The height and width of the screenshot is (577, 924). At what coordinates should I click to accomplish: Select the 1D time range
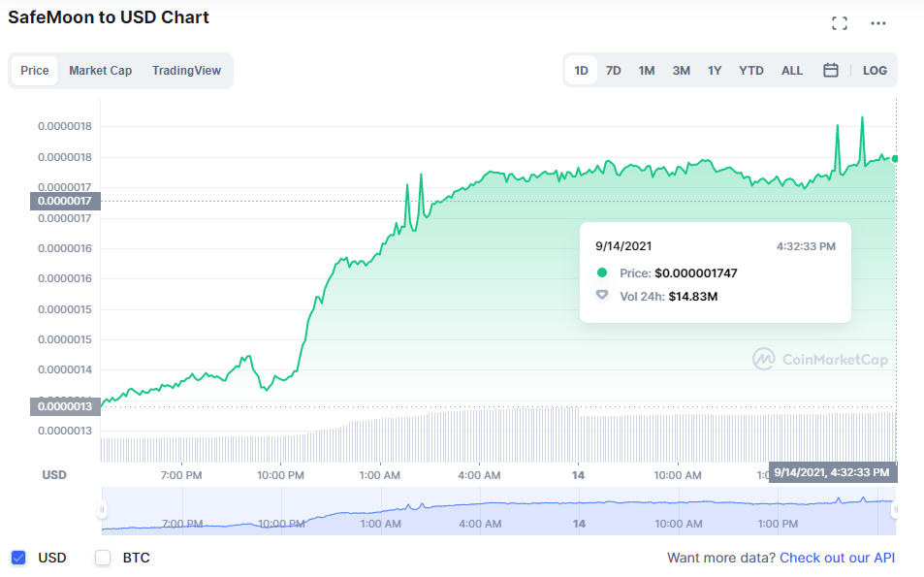click(x=581, y=71)
